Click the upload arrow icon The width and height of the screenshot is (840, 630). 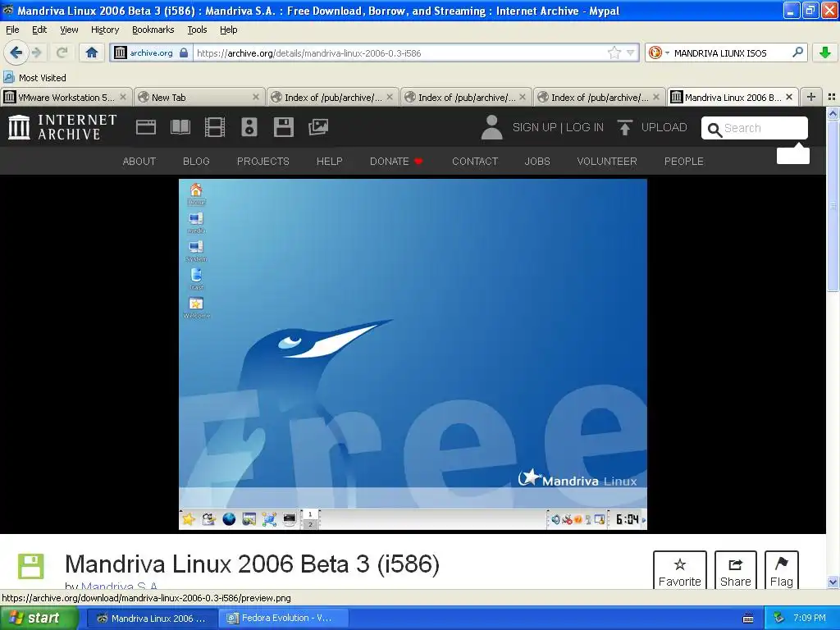[624, 127]
